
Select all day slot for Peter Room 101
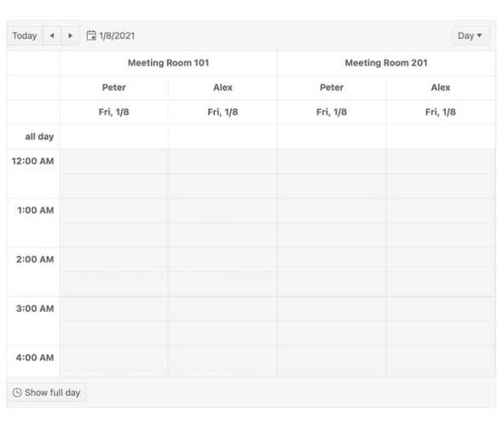tap(114, 137)
